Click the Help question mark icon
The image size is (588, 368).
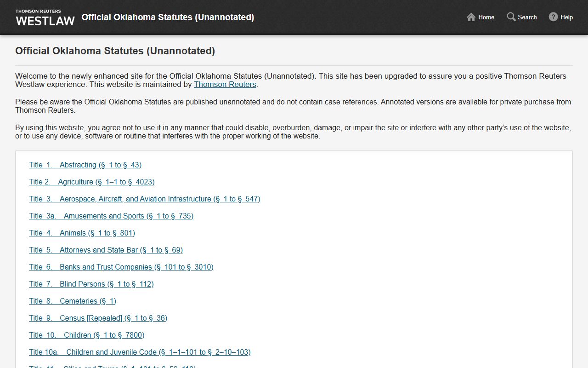tap(553, 17)
